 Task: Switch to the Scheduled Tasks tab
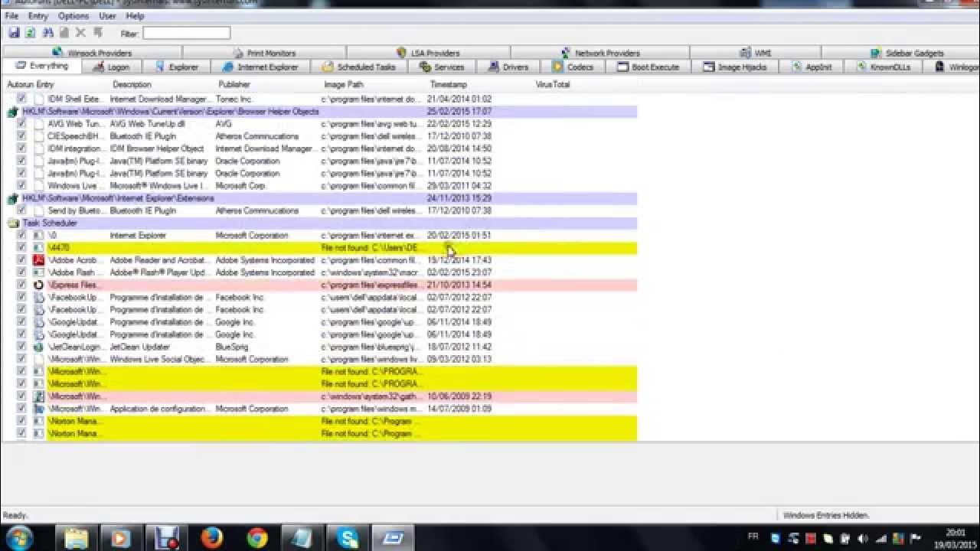358,67
